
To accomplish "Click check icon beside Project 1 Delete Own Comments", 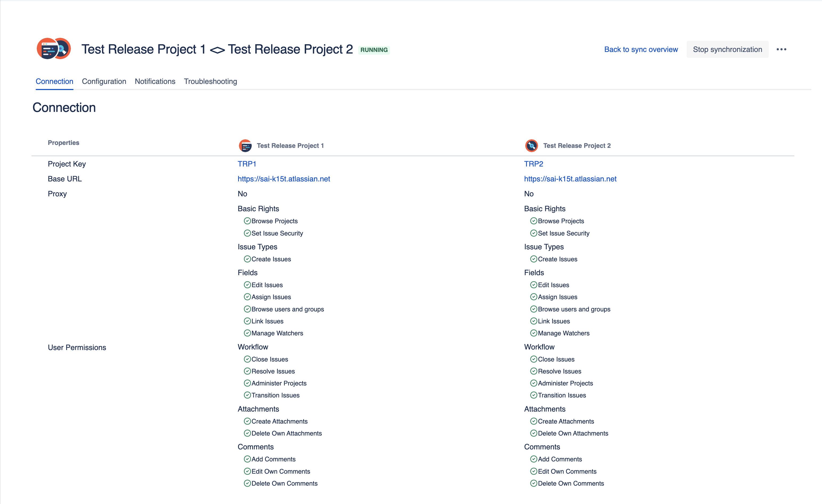I will [247, 483].
